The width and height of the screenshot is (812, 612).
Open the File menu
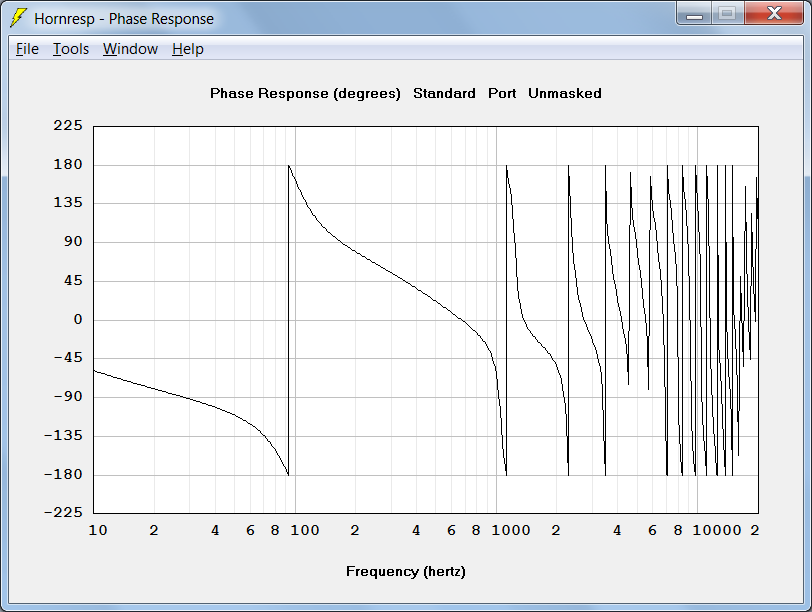(x=27, y=49)
